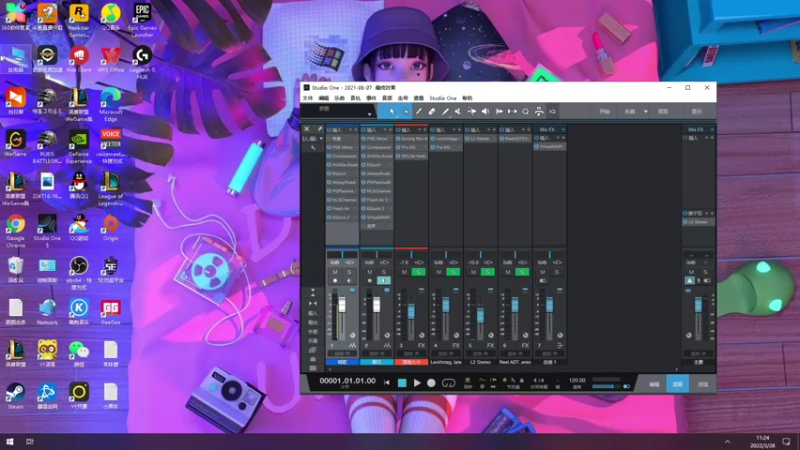Image resolution: width=800 pixels, height=450 pixels.
Task: Open the 音轨 menu
Action: tap(355, 98)
